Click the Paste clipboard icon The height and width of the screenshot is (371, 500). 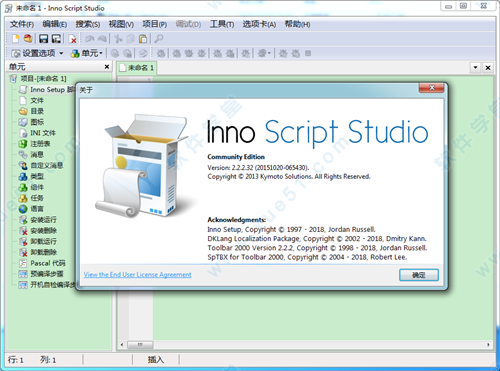[x=143, y=39]
